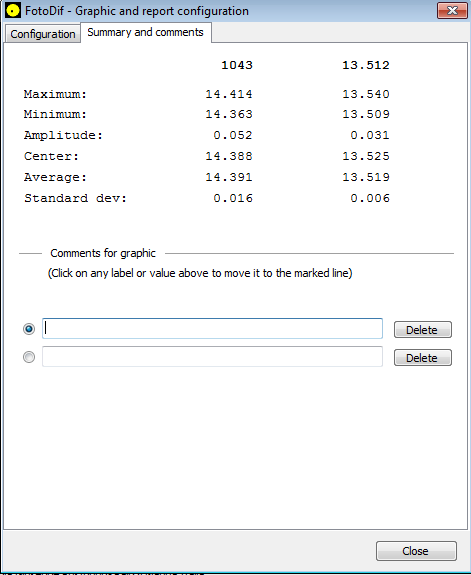Select the Summary and comments tab

pyautogui.click(x=146, y=32)
